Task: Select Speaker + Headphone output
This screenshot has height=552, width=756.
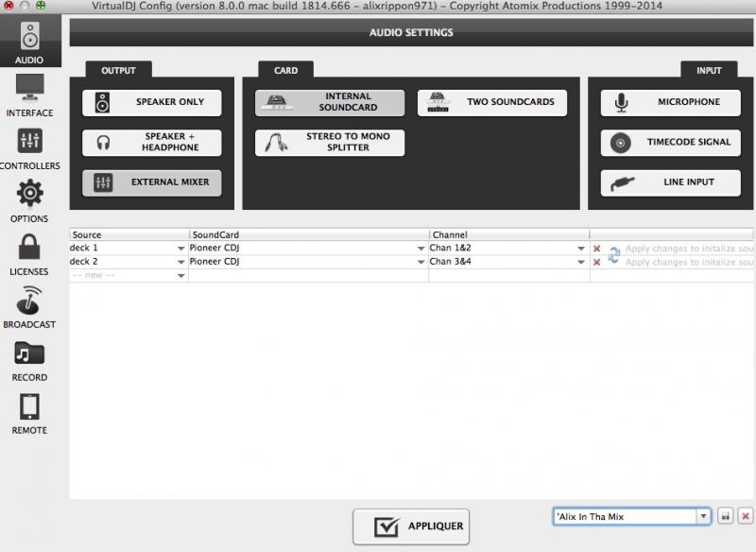Action: tap(152, 142)
